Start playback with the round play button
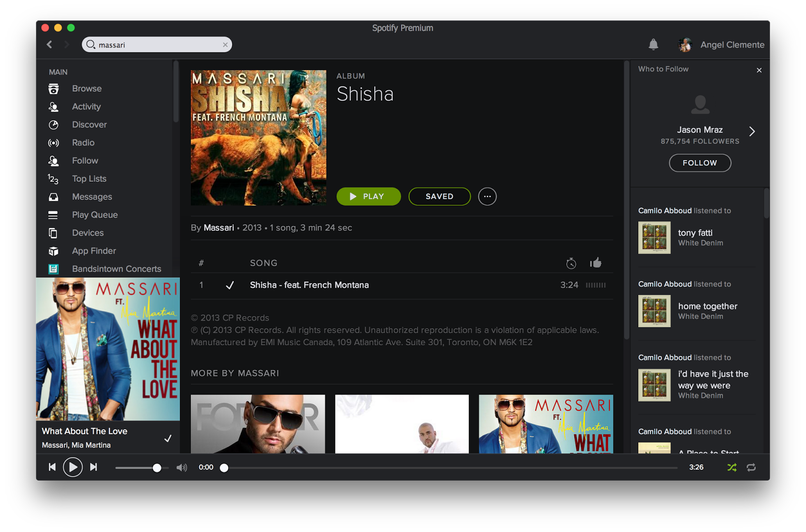 tap(73, 468)
